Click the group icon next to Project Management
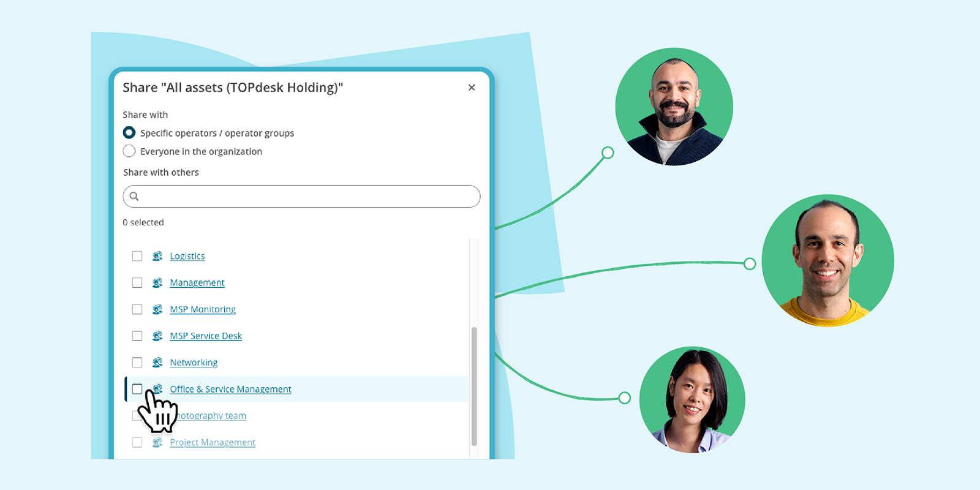 157,442
